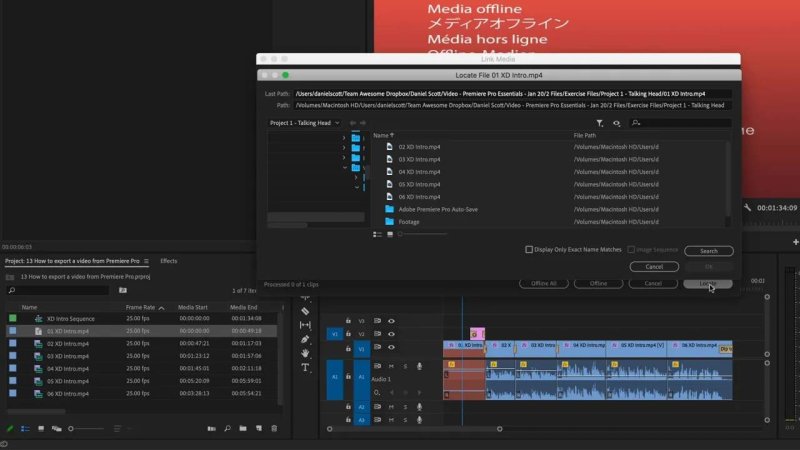Go back in Locate File browser
Image resolution: width=800 pixels, height=450 pixels.
(353, 123)
